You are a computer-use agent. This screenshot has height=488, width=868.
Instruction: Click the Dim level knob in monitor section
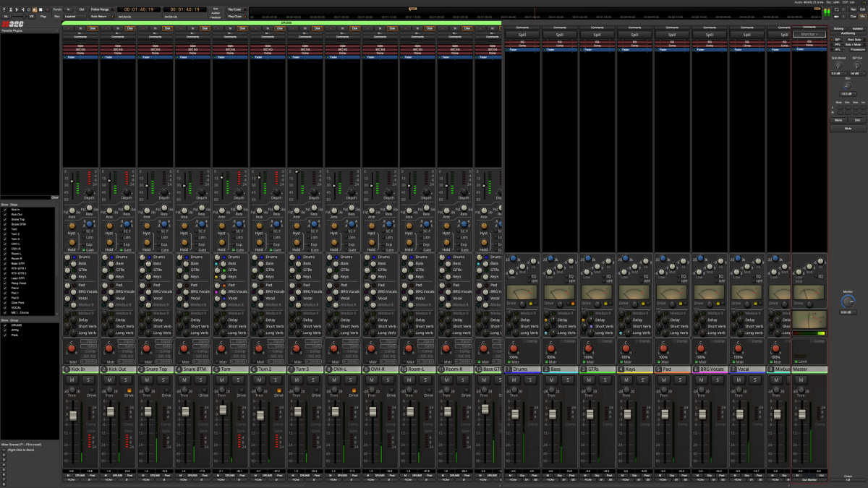tap(848, 86)
